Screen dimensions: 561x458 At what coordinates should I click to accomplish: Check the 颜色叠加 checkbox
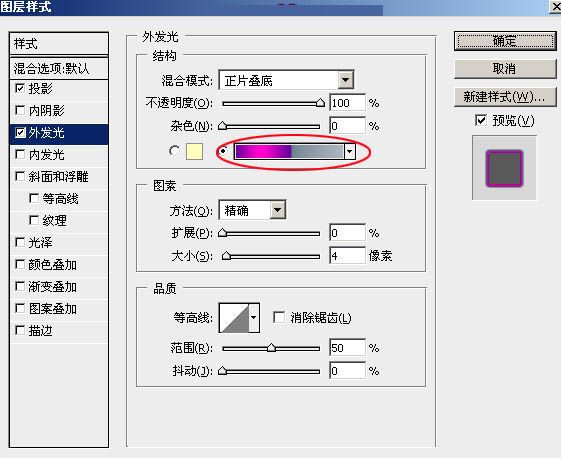(x=20, y=264)
